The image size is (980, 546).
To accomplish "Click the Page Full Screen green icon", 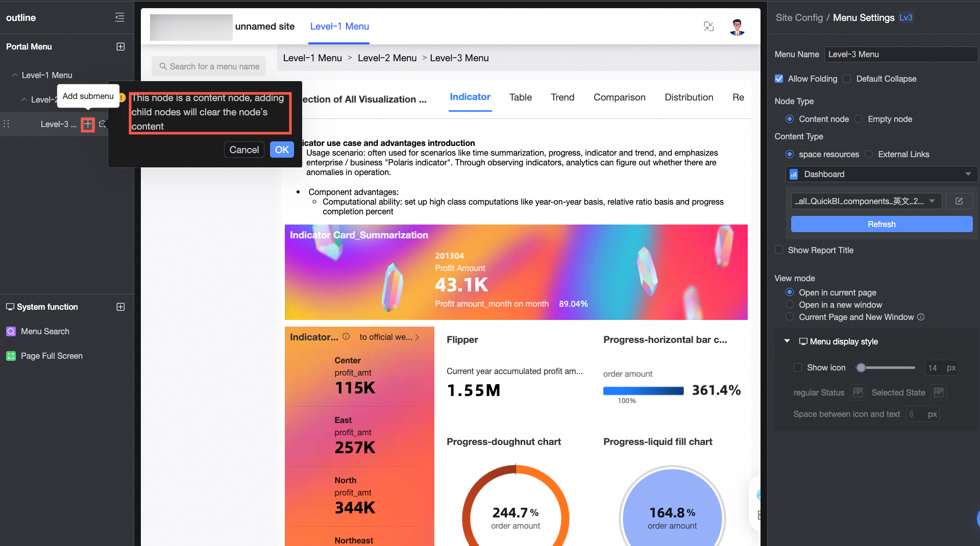I will coord(11,356).
